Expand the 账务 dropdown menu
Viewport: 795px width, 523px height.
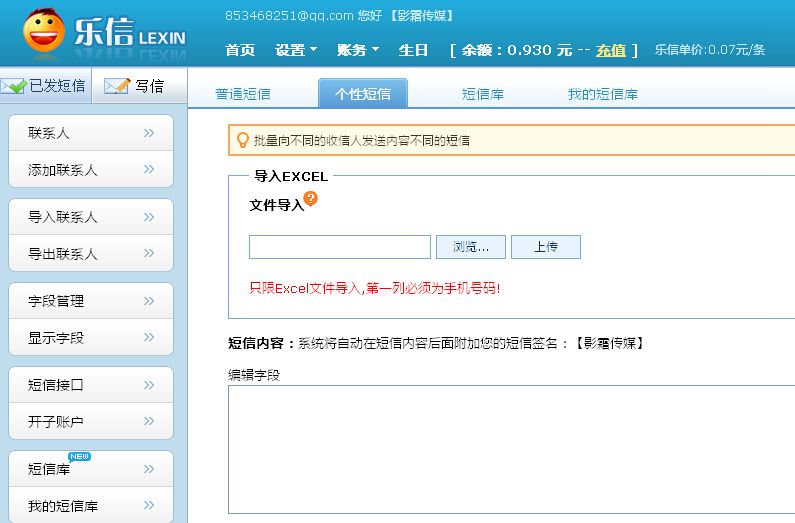click(358, 50)
